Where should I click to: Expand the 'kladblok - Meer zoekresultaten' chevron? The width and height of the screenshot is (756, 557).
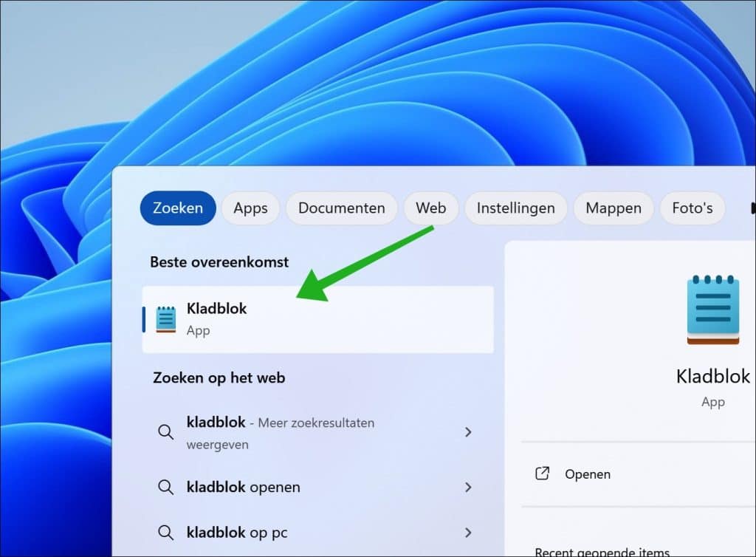click(468, 431)
